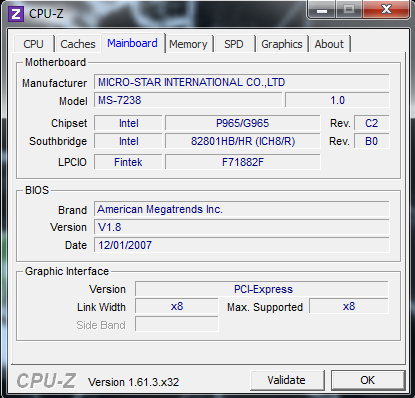Screen dimensions: 415x398
Task: Open the Caches tab
Action: click(x=78, y=44)
